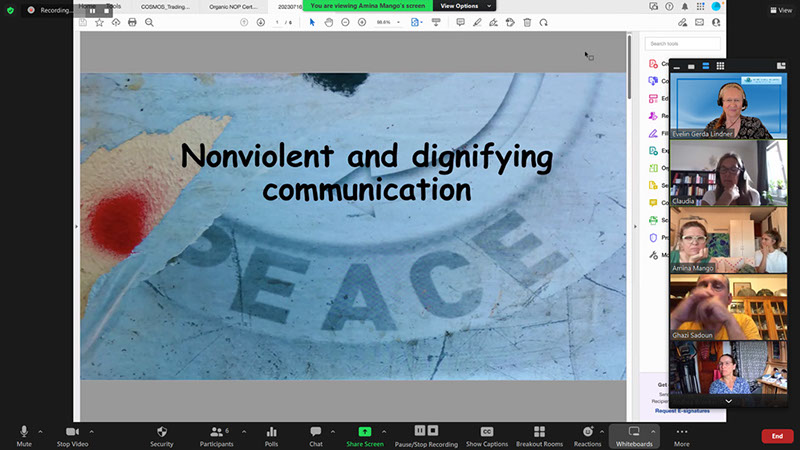The width and height of the screenshot is (800, 450).
Task: Click the green encryption shield icon
Action: tap(10, 10)
